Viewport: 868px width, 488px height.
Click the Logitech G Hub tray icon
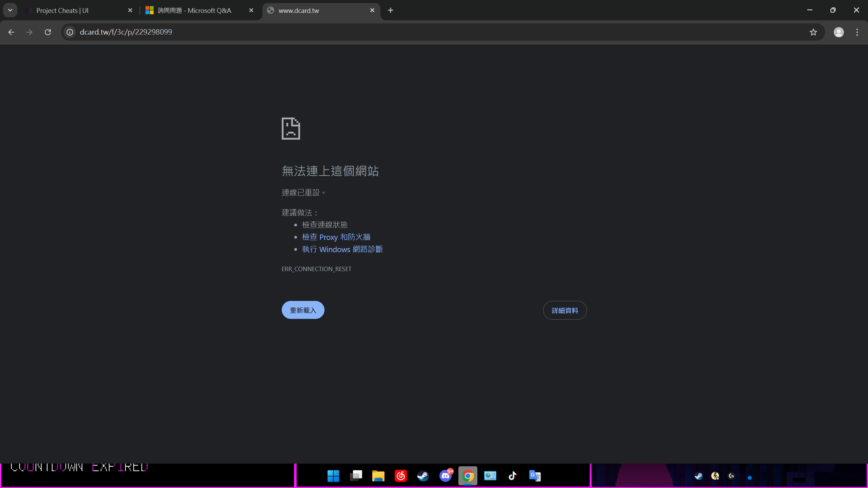point(731,476)
